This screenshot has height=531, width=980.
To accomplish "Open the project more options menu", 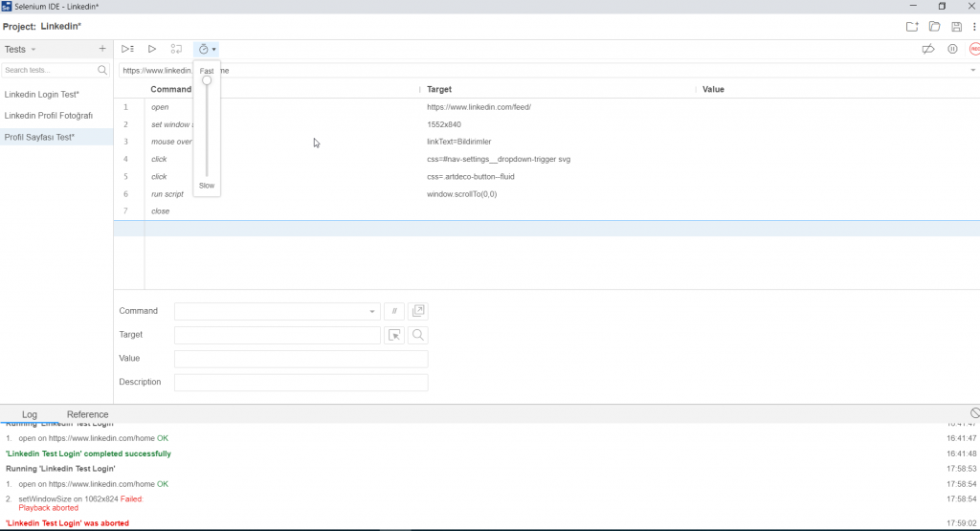I will [x=973, y=26].
